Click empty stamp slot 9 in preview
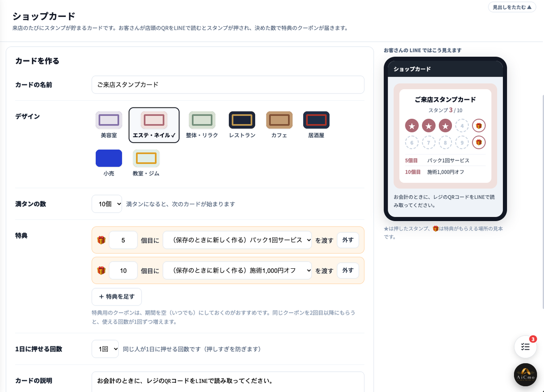This screenshot has width=544, height=392. point(462,143)
